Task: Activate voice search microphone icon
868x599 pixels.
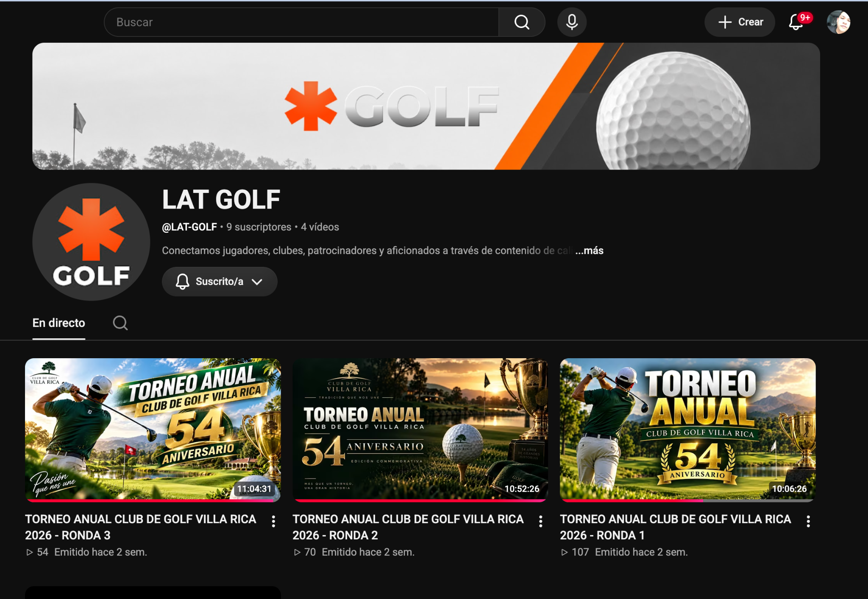Action: [x=572, y=22]
